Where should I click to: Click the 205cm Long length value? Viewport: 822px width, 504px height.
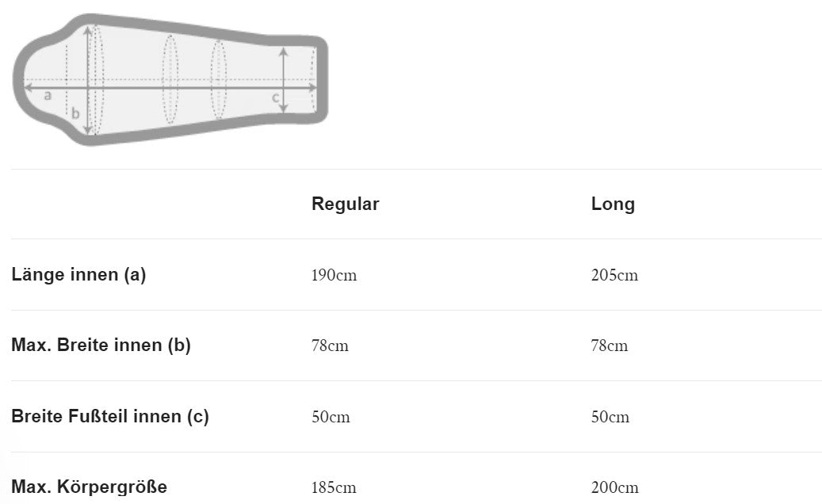614,276
